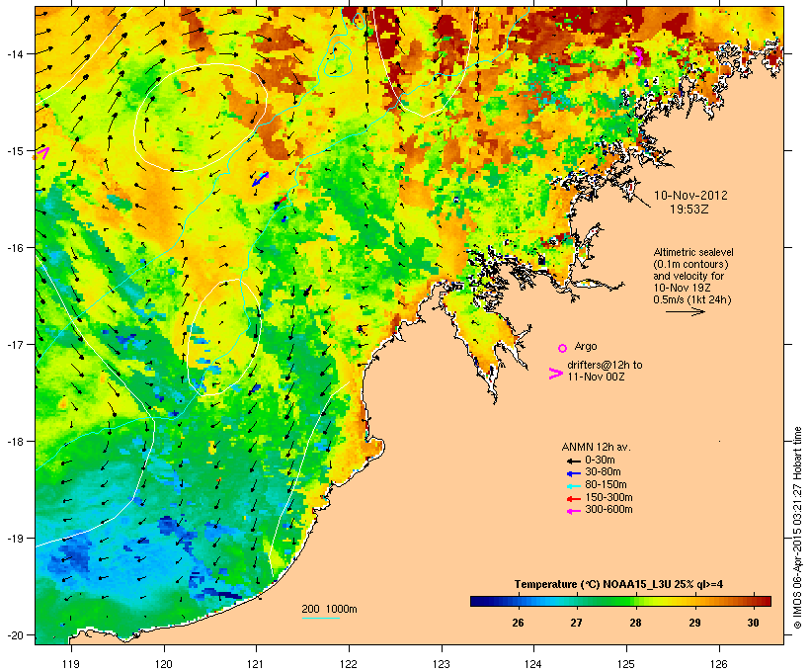Click the longitude axis label 123
This screenshot has height=672, width=810.
[x=442, y=664]
